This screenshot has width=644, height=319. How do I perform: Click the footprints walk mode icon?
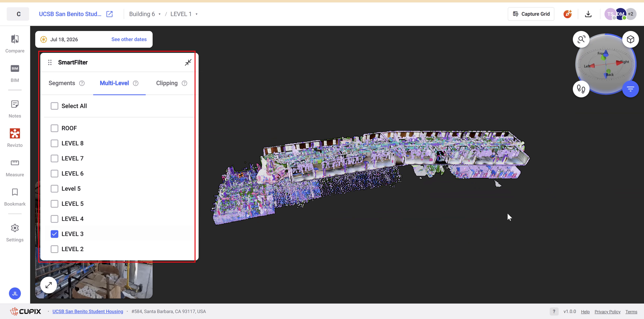[x=581, y=89]
